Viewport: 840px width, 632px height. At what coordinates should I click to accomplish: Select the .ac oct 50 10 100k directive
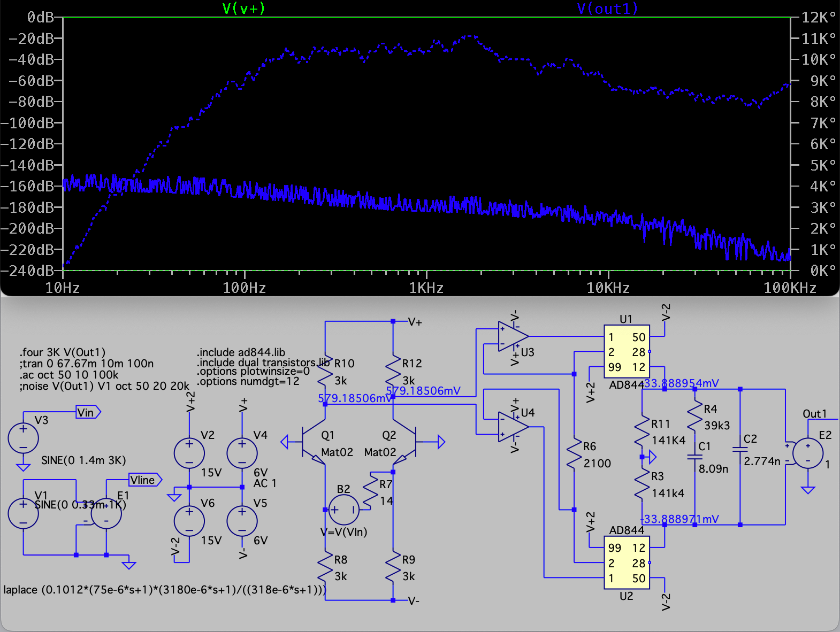point(69,375)
